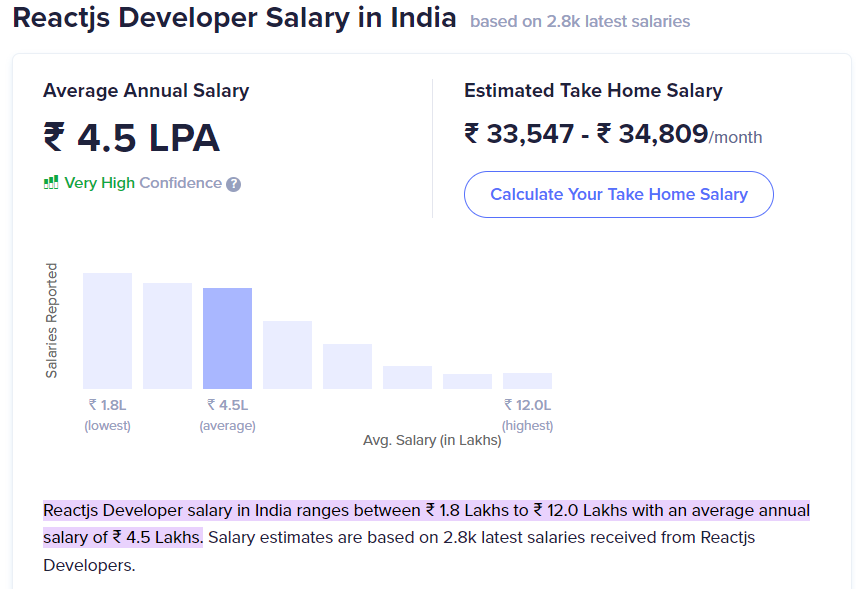Click the fourth bar of the salary histogram
856x589 pixels.
pos(287,355)
